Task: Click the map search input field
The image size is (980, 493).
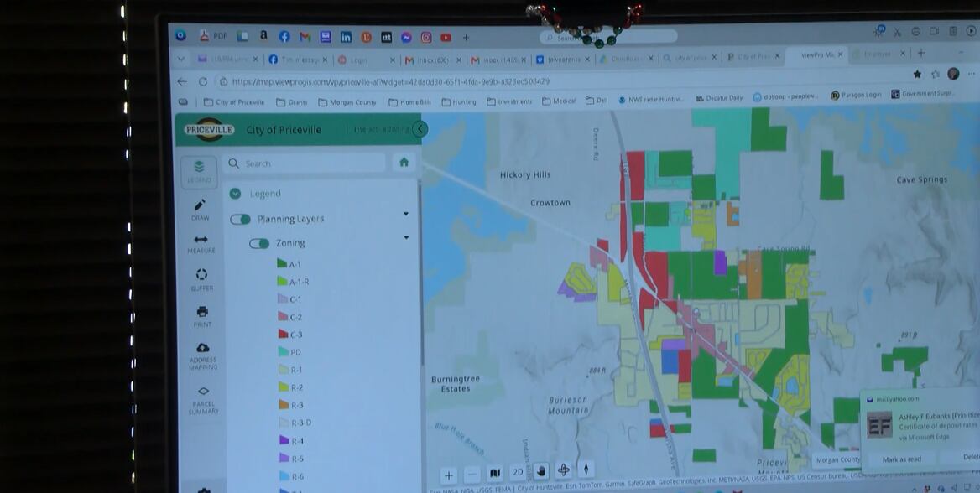Action: (x=304, y=163)
